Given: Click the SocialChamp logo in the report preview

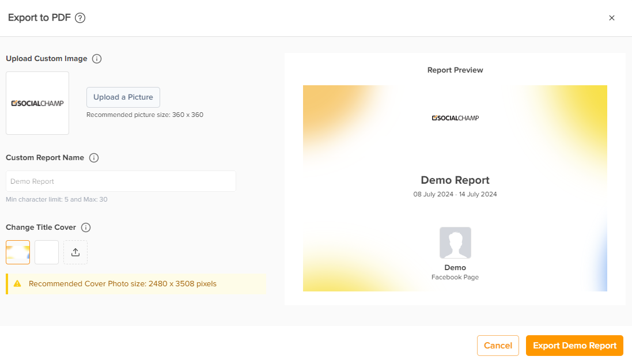Looking at the screenshot, I should click(455, 117).
